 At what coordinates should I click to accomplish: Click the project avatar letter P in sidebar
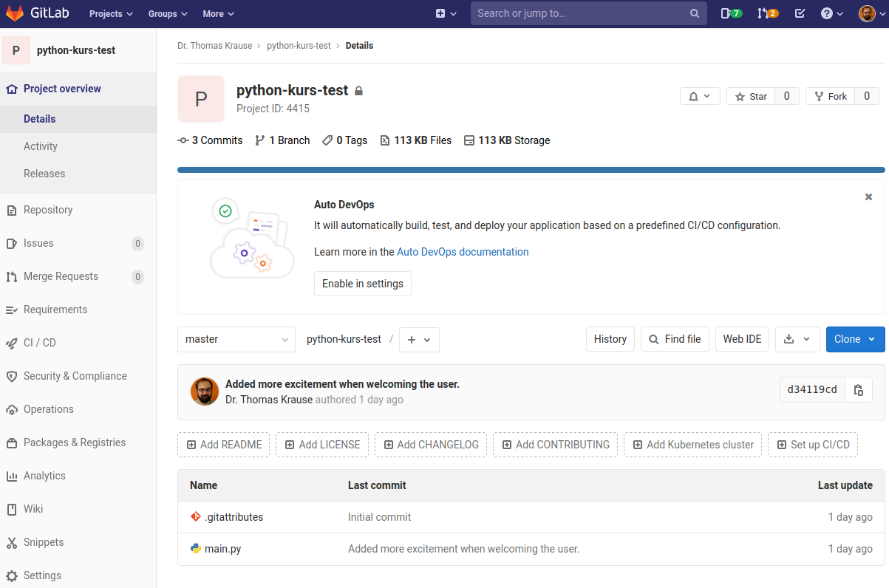tap(16, 50)
